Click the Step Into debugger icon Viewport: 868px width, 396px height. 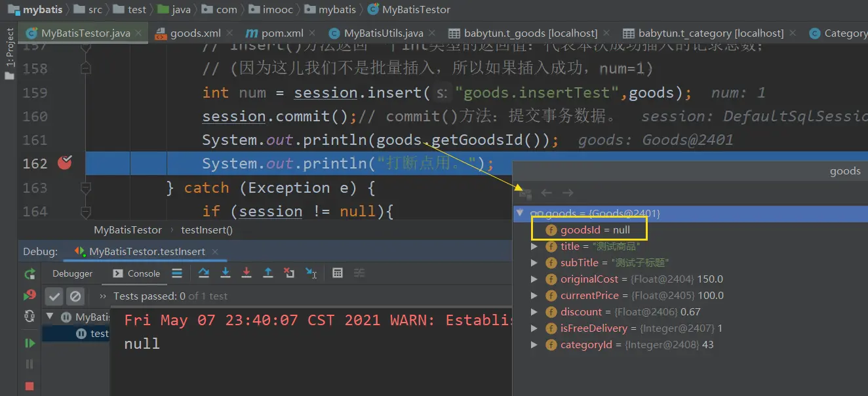(226, 273)
